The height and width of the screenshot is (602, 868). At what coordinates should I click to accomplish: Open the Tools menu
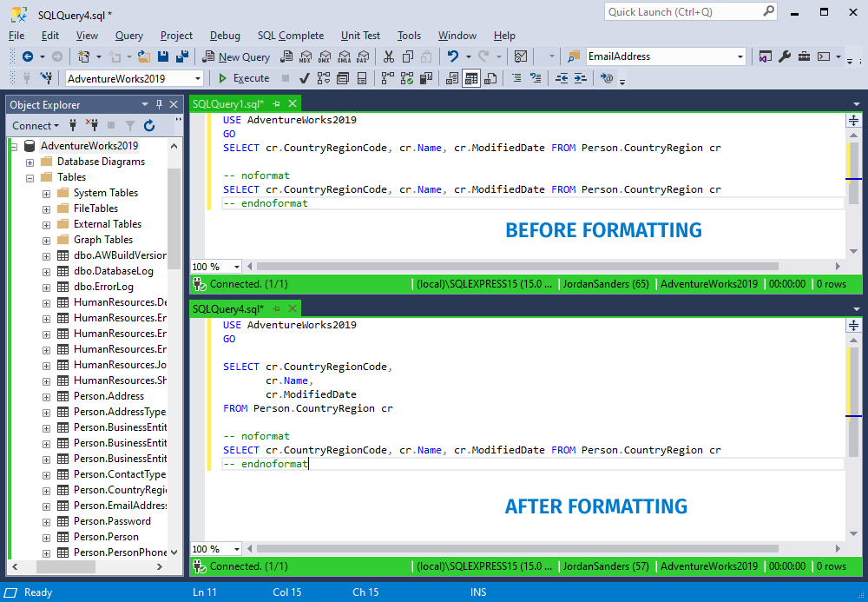pyautogui.click(x=409, y=36)
